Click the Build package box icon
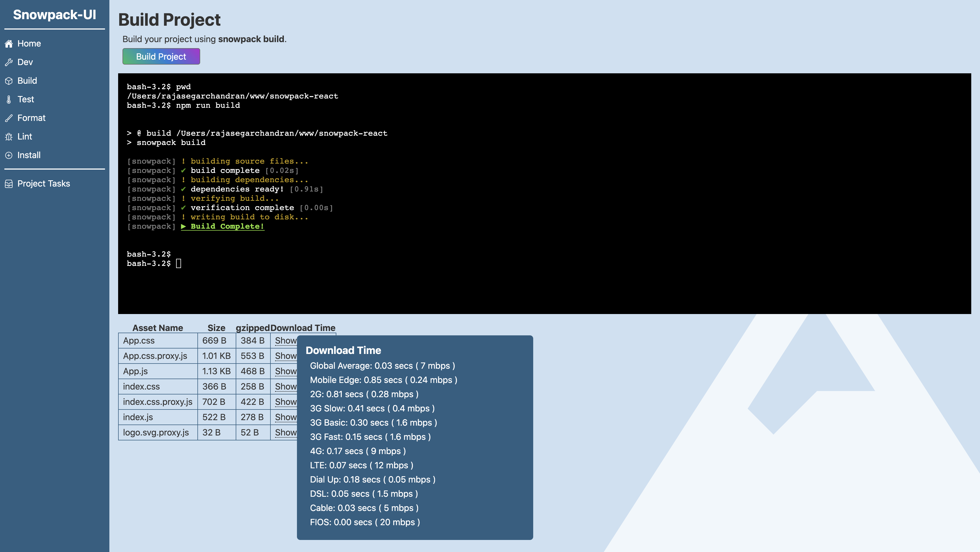The width and height of the screenshot is (980, 552). click(9, 81)
